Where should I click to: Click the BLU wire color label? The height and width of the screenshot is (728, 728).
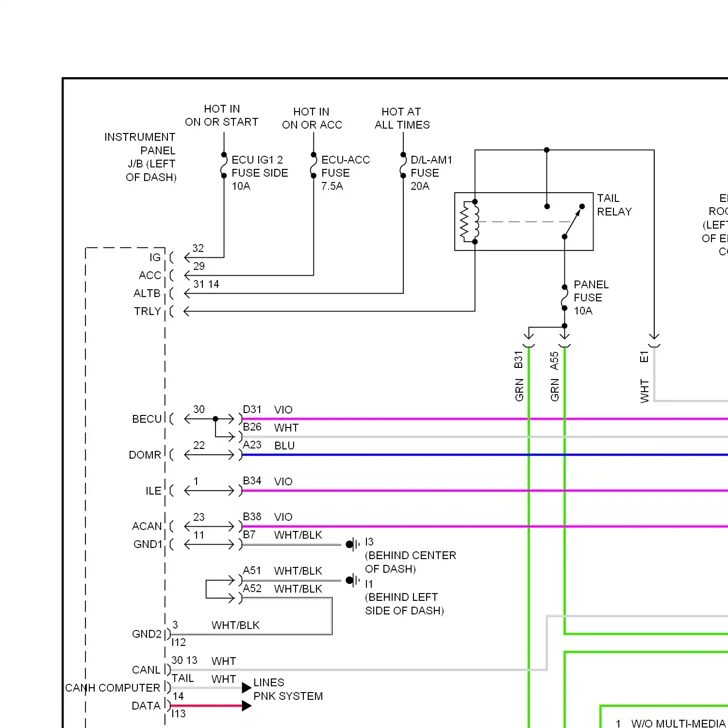284,446
